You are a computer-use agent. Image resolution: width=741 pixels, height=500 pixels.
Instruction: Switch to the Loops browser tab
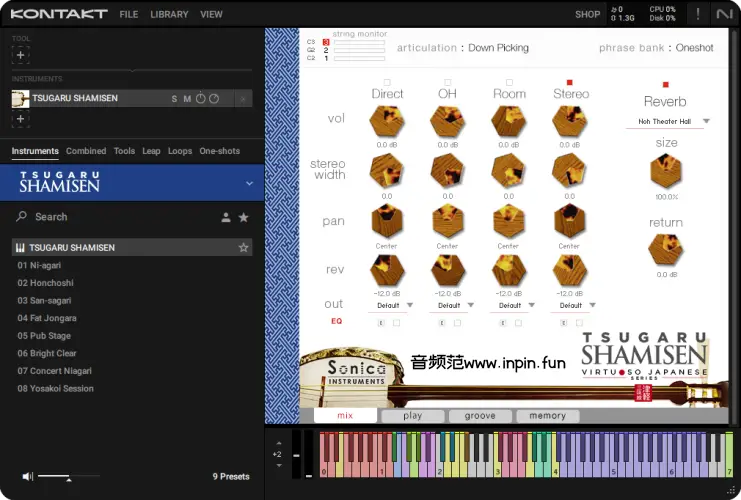[180, 151]
